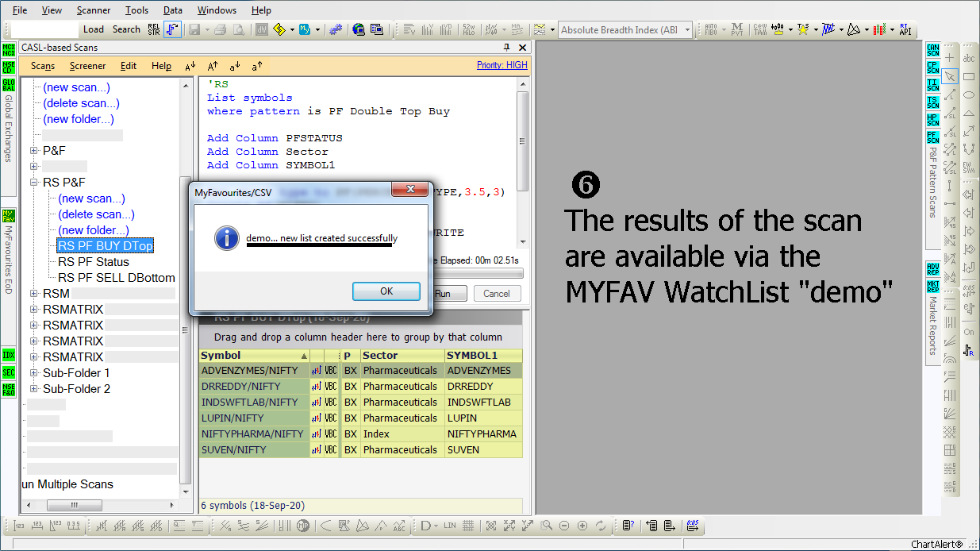Open the HP SCN side scanner tab
Screen dimensions: 980x551
coord(933,120)
